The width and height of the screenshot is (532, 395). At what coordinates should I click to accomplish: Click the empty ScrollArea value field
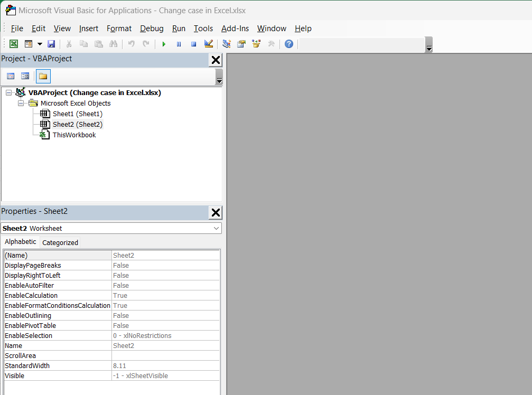coord(165,356)
